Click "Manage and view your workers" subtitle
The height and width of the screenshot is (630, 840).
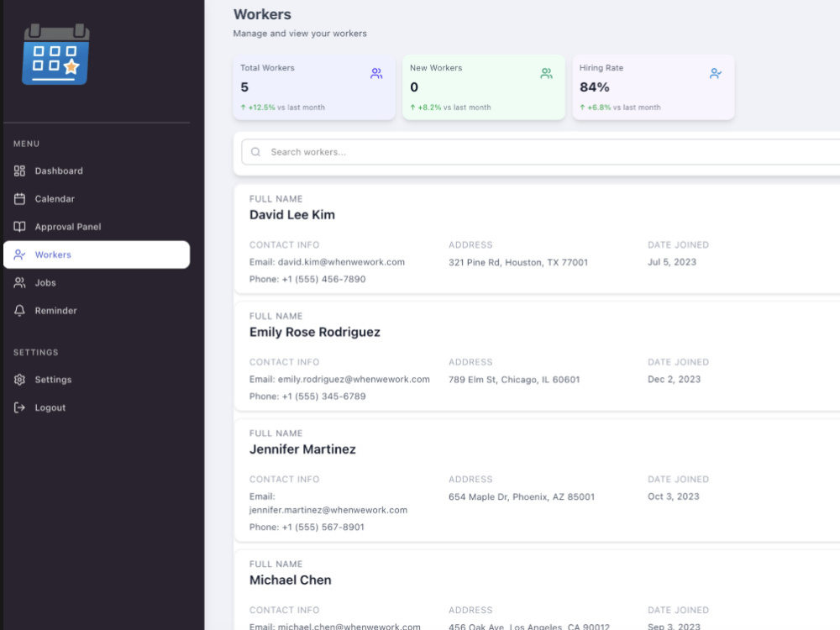click(300, 34)
